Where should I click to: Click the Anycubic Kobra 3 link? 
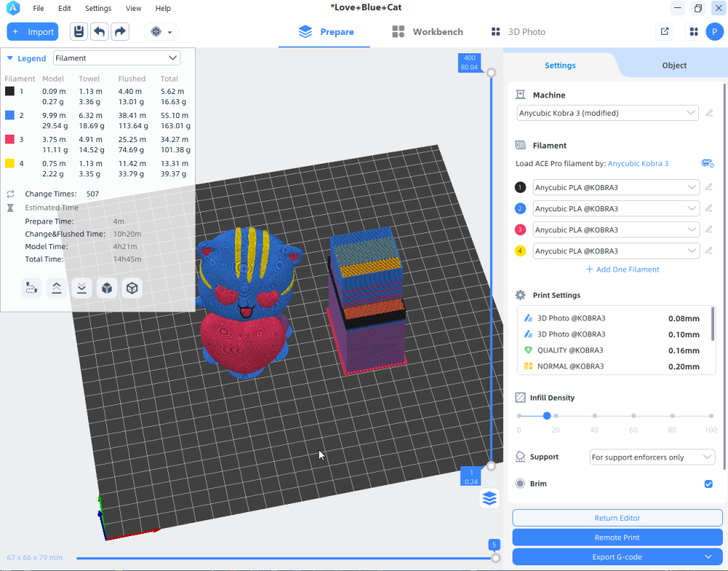coord(638,164)
